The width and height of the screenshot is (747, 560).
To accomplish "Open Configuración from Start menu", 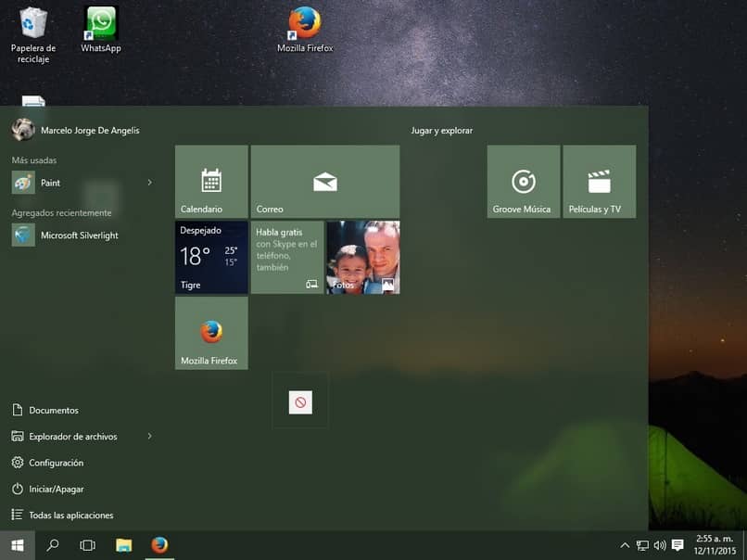I will [x=56, y=463].
